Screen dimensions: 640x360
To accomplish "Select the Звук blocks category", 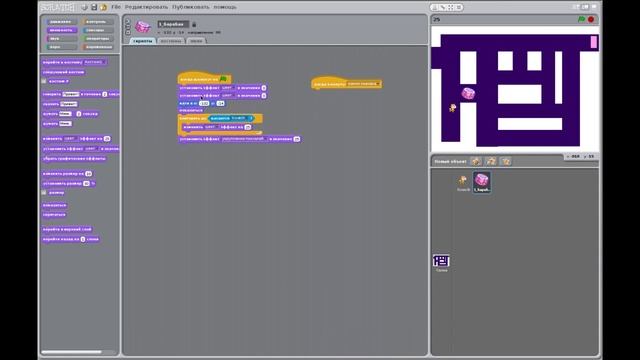I will coord(61,39).
